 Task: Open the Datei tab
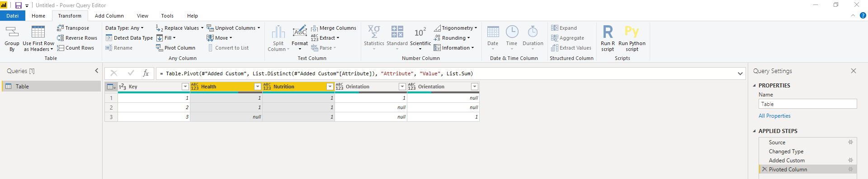[x=13, y=16]
